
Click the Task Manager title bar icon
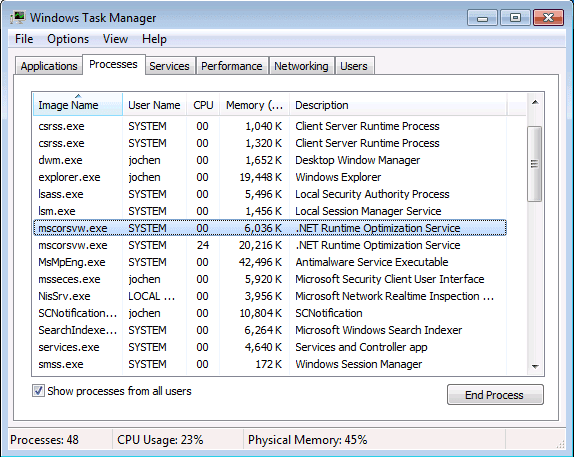tap(18, 17)
